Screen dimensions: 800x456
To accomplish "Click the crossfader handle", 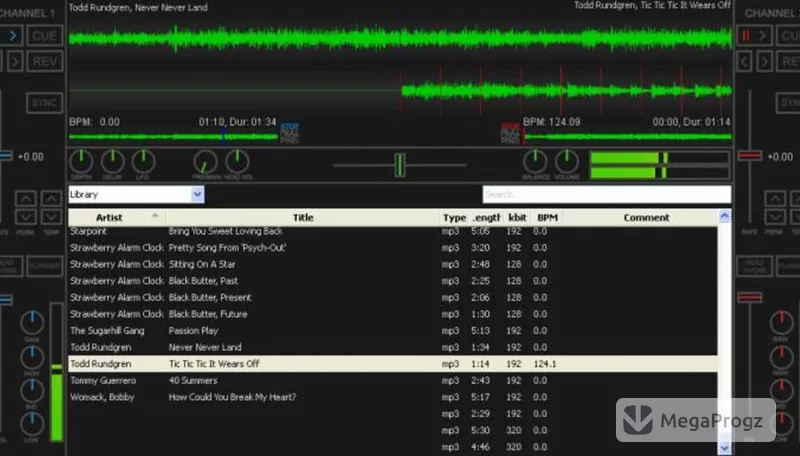I will tap(400, 165).
